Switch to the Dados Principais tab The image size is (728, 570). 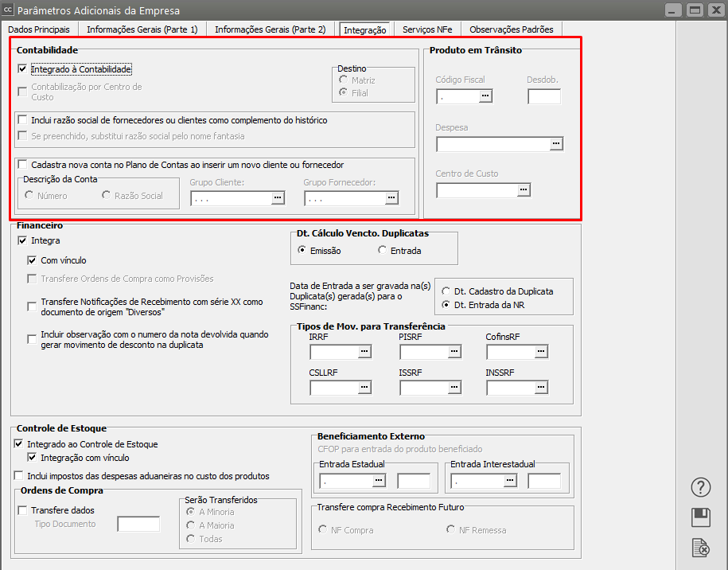pyautogui.click(x=39, y=29)
